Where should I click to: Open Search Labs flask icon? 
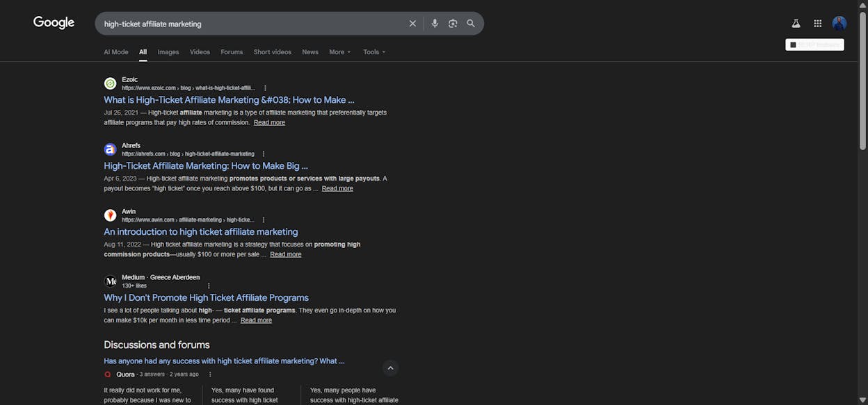tap(796, 24)
